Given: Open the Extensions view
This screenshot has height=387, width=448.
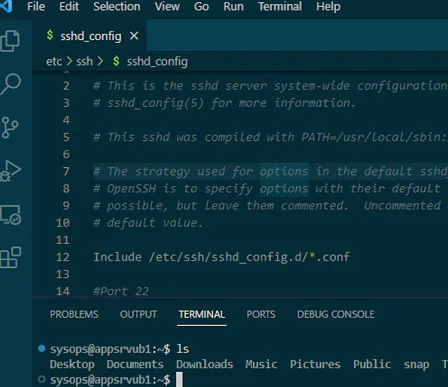Looking at the screenshot, I should [x=11, y=258].
